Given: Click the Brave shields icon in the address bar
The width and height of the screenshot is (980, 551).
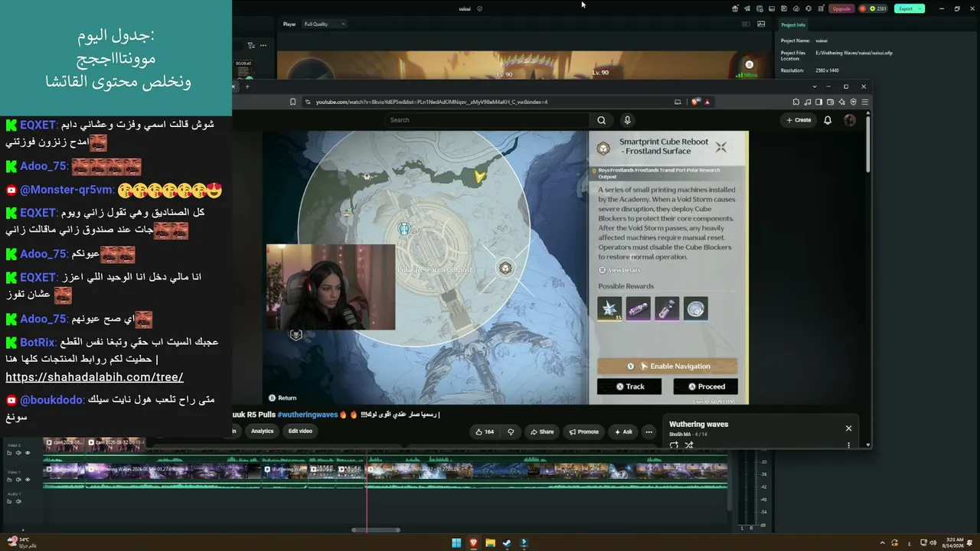Looking at the screenshot, I should 694,102.
